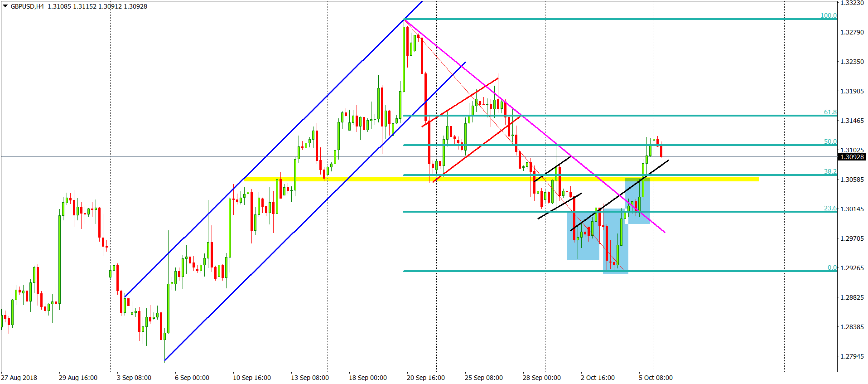Select the largest blue rectangle near 2 Oct
The height and width of the screenshot is (384, 868).
[x=583, y=235]
